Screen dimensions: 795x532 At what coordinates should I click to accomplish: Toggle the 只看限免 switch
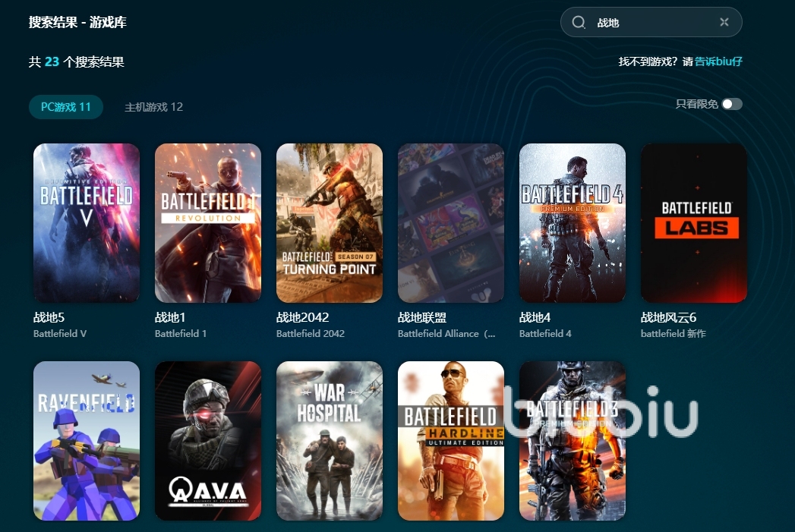pyautogui.click(x=732, y=104)
